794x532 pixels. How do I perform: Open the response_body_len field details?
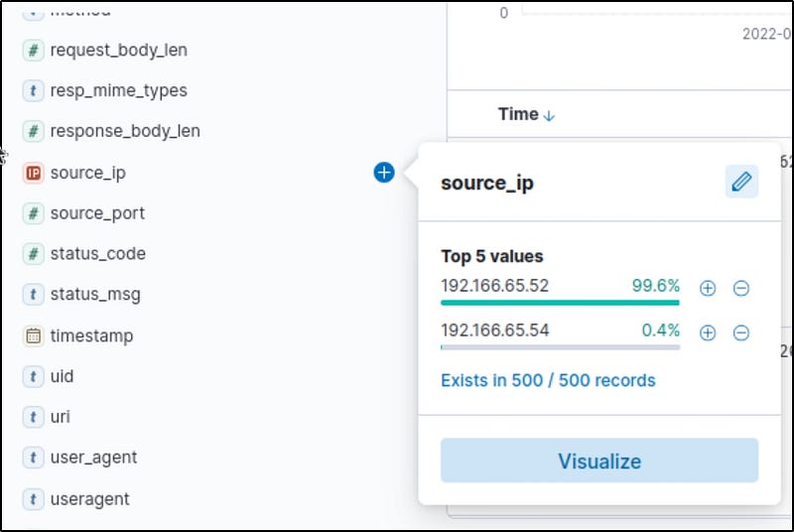[x=125, y=131]
